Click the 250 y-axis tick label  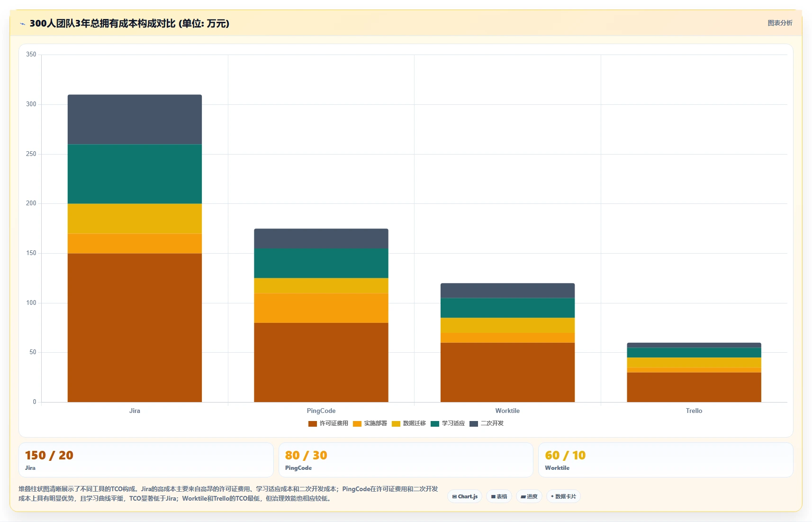pyautogui.click(x=31, y=154)
